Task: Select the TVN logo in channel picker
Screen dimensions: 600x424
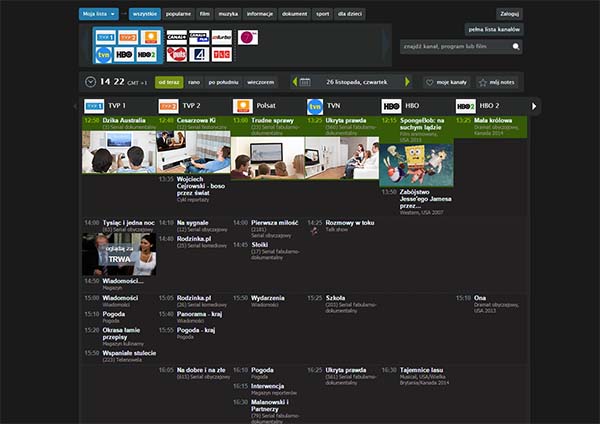Action: (104, 55)
